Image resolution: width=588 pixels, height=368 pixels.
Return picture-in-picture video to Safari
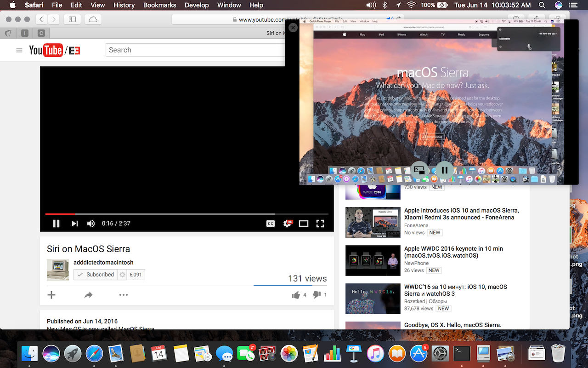point(419,170)
